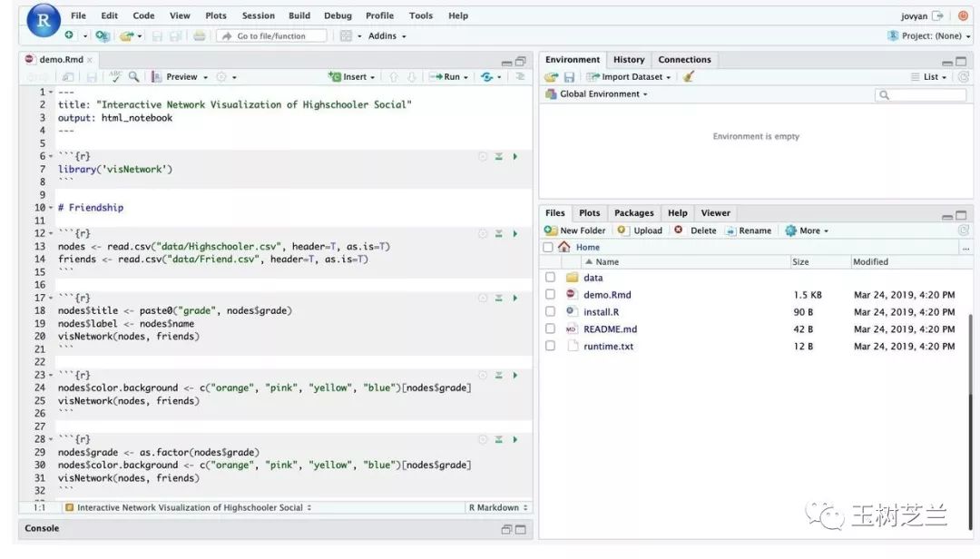Click the workspace panes grid icon
Screen dimensions: 980x559
click(x=347, y=36)
